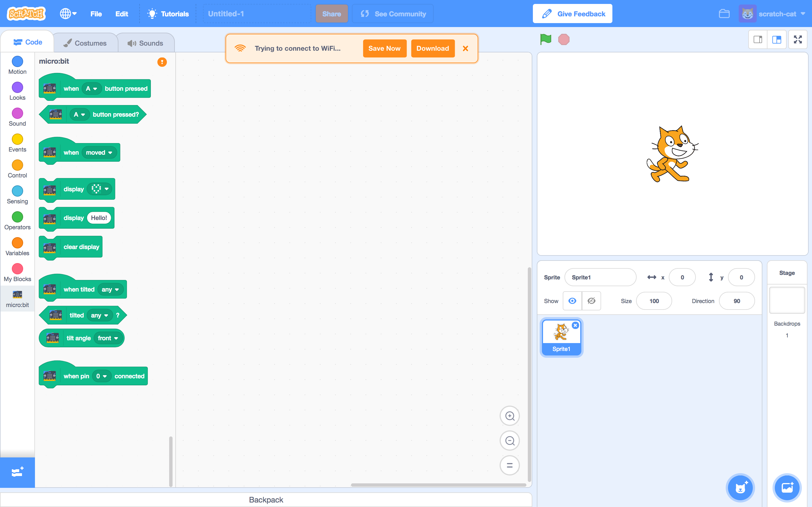Click the micro:bit connection status icon

[162, 62]
